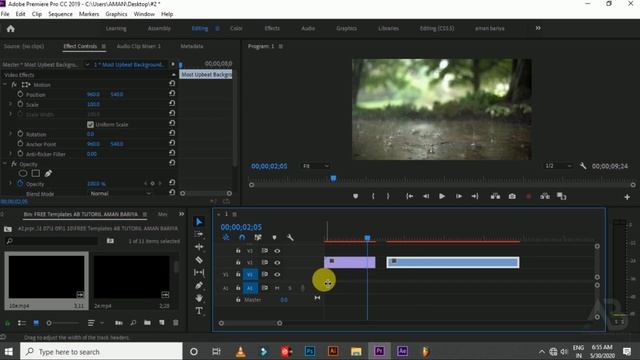Viewport: 640px width, 360px height.
Task: Open Blend Mode dropdown showing Normal
Action: pos(120,194)
